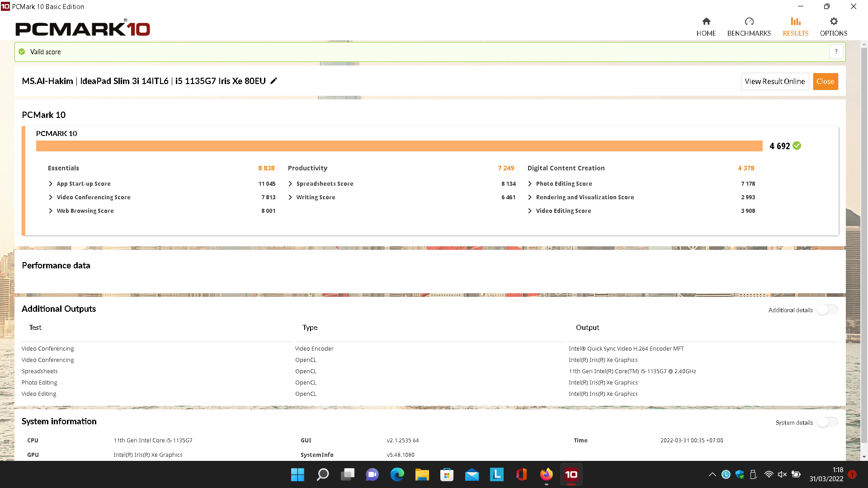Image resolution: width=868 pixels, height=488 pixels.
Task: Click the pencil icon to rename result
Action: pyautogui.click(x=274, y=81)
